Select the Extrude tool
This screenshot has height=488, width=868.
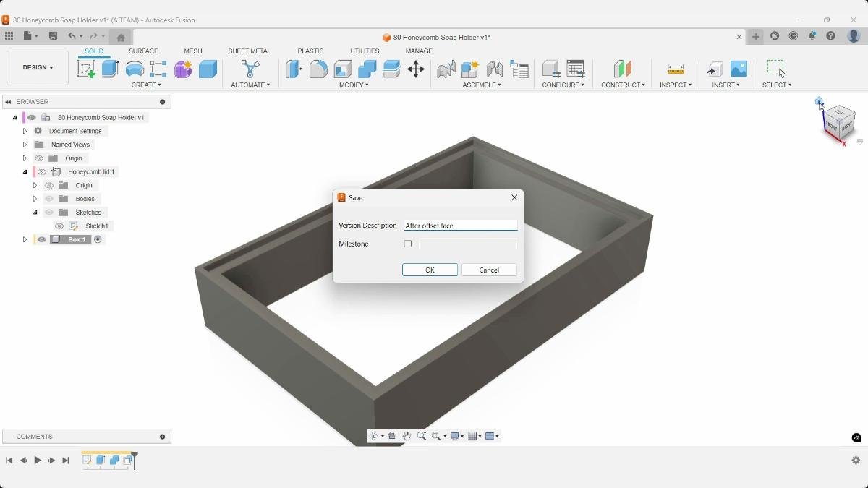(x=110, y=69)
